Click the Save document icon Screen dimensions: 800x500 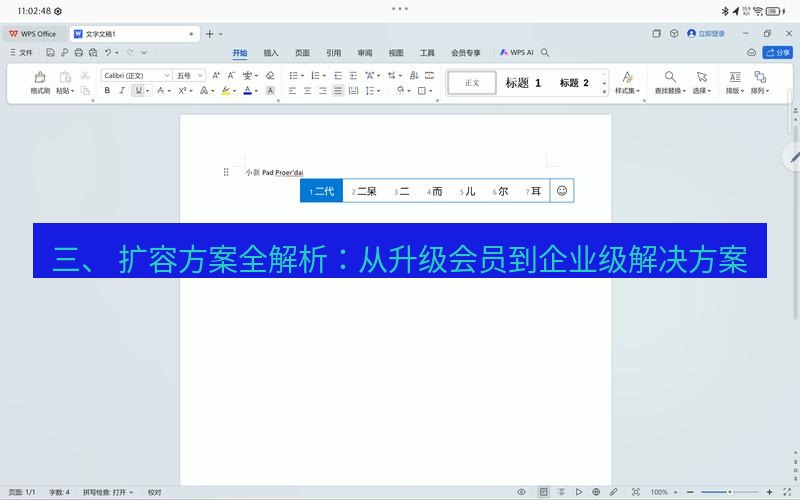(x=50, y=53)
